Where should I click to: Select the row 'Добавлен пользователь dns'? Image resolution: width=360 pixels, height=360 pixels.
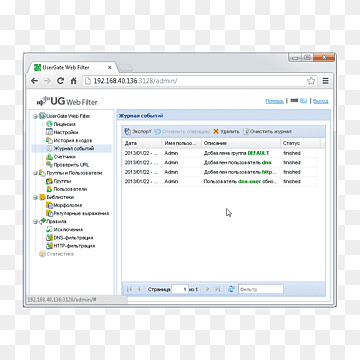pyautogui.click(x=220, y=163)
